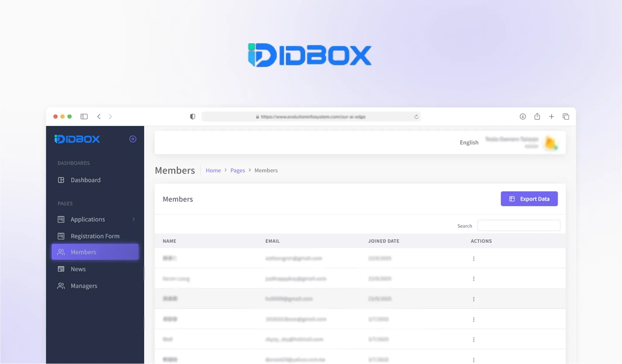Click the browser sidebar toggle icon
The image size is (622, 364).
pos(84,116)
